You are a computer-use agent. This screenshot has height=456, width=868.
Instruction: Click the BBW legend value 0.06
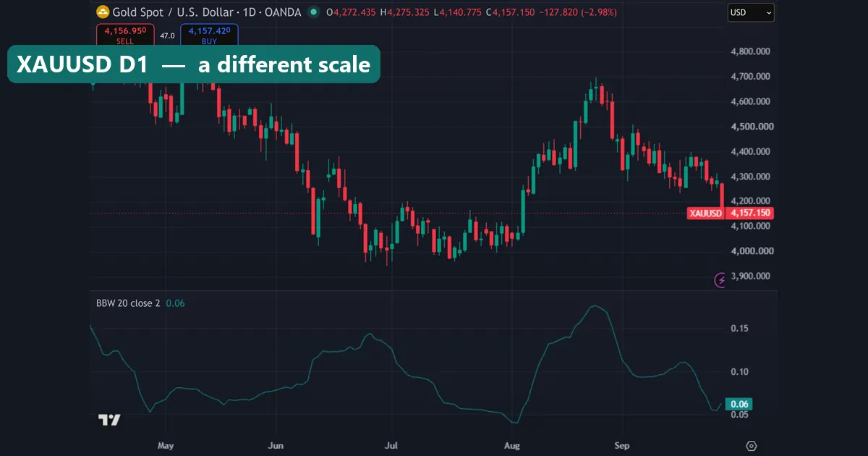(x=175, y=303)
